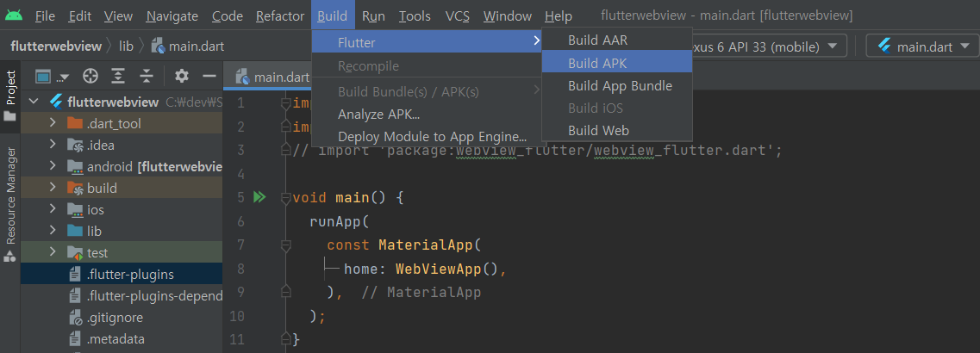Click green run gutter icon at line 5

pyautogui.click(x=259, y=197)
